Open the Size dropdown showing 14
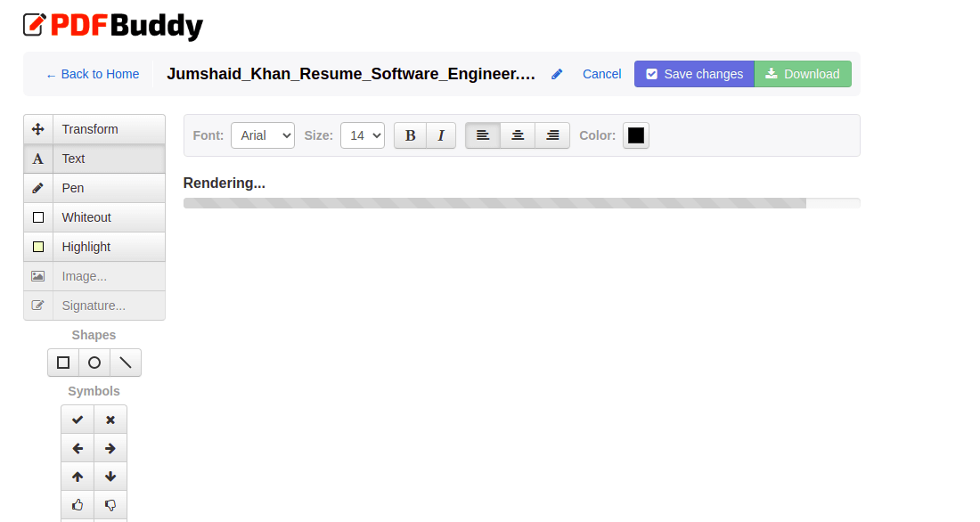 click(x=363, y=135)
